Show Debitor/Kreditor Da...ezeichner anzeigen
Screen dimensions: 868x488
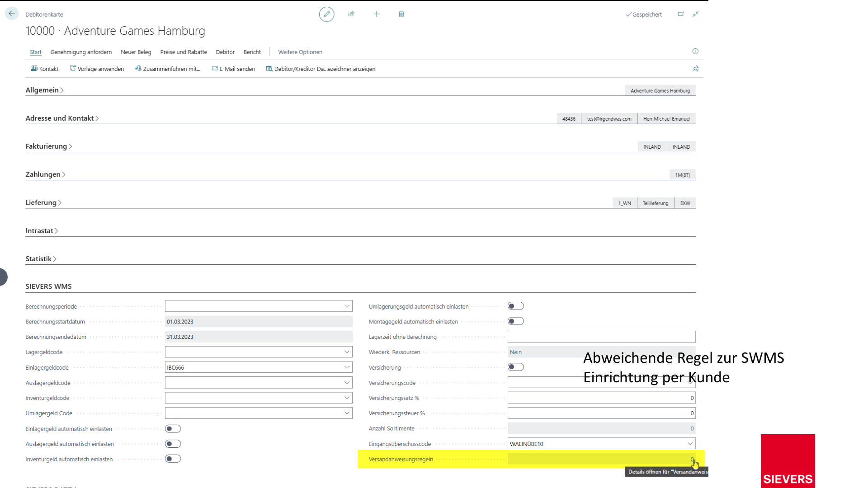[321, 69]
